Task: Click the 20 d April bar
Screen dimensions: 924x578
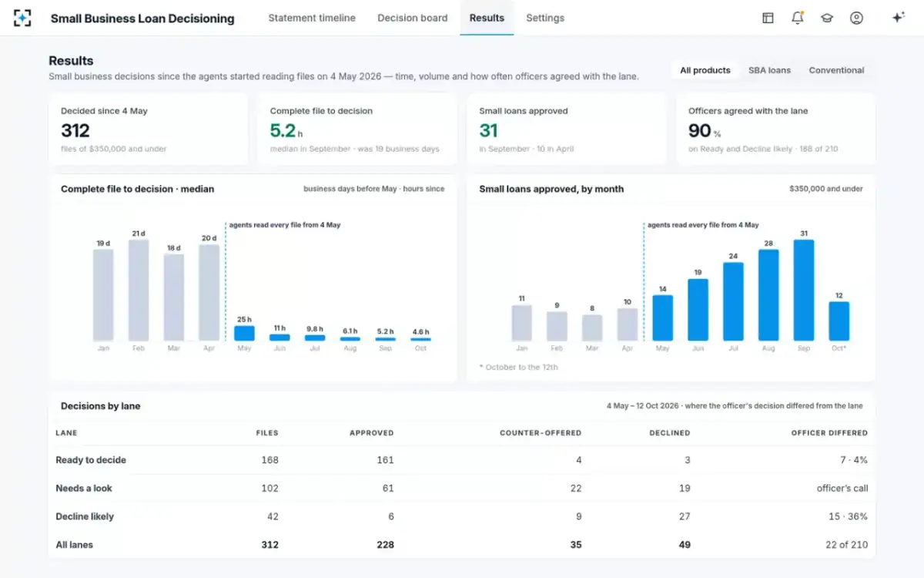Action: point(209,293)
